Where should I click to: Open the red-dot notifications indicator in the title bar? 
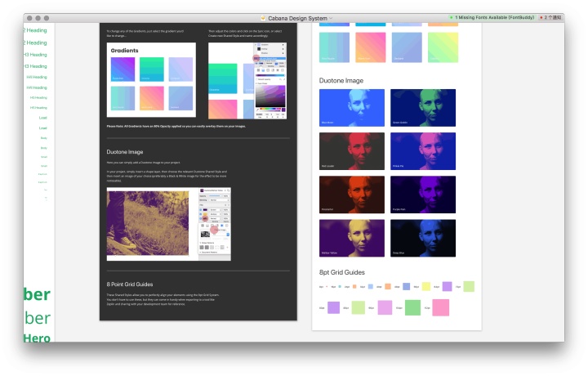(551, 17)
